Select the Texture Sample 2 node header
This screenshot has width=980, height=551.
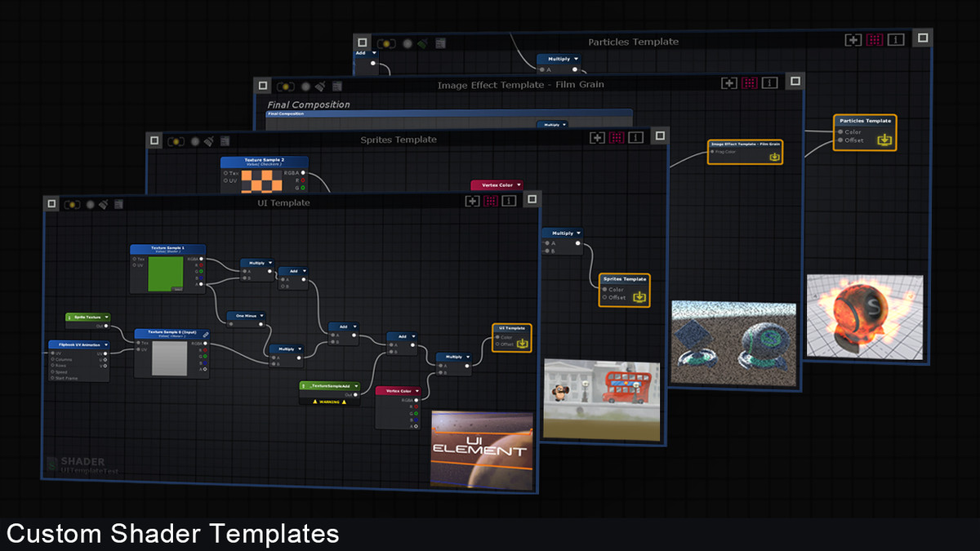click(264, 162)
